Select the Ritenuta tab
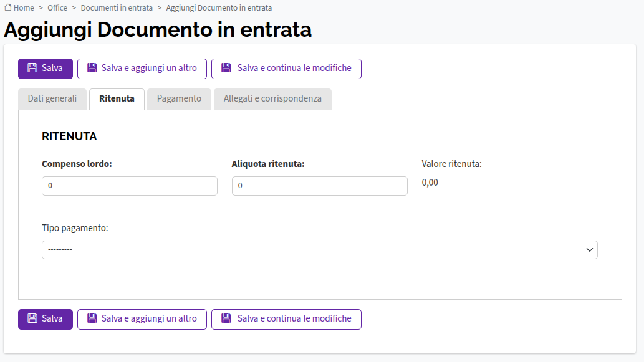This screenshot has width=644, height=362. pyautogui.click(x=117, y=99)
